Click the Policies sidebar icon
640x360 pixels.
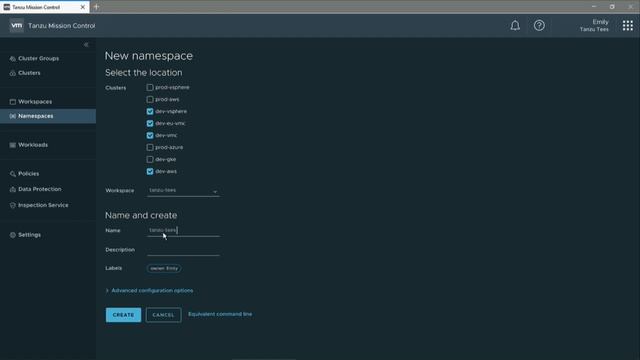click(x=13, y=174)
